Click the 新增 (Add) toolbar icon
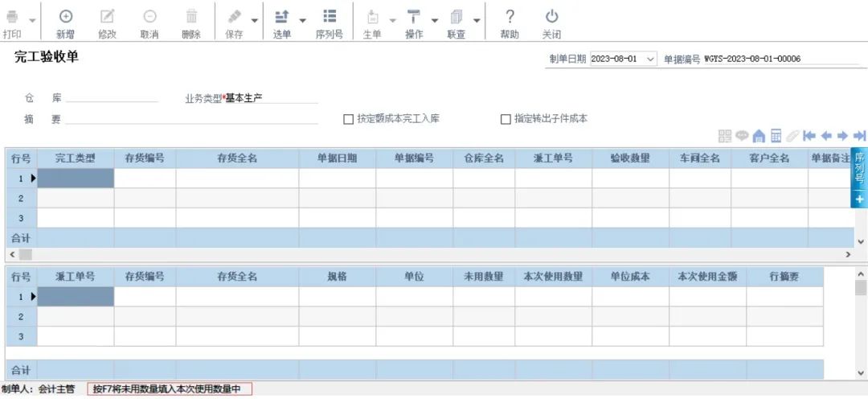 click(x=66, y=17)
